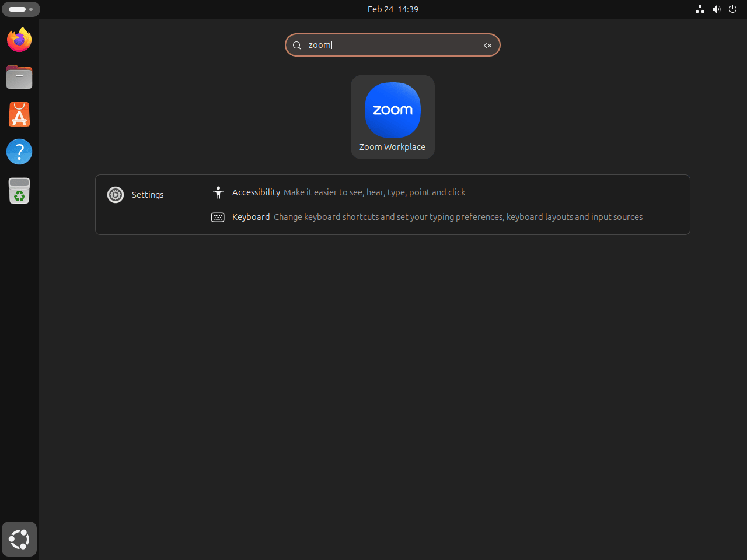Click the workspace indicator pill top-left

pyautogui.click(x=21, y=9)
